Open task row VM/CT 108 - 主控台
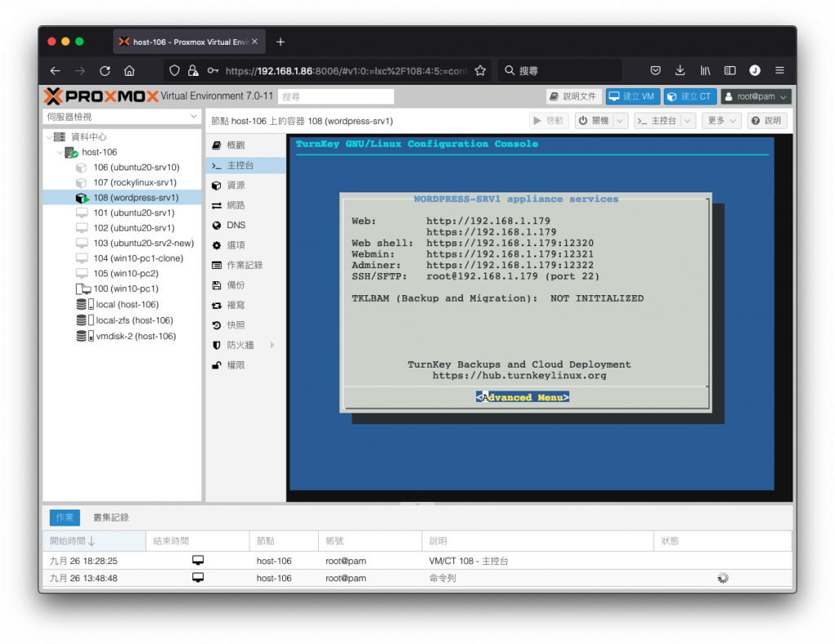835x644 pixels. [x=417, y=561]
